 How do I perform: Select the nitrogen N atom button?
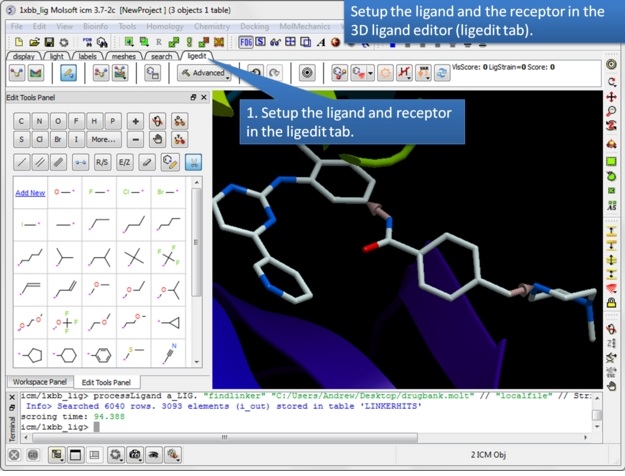[40, 121]
